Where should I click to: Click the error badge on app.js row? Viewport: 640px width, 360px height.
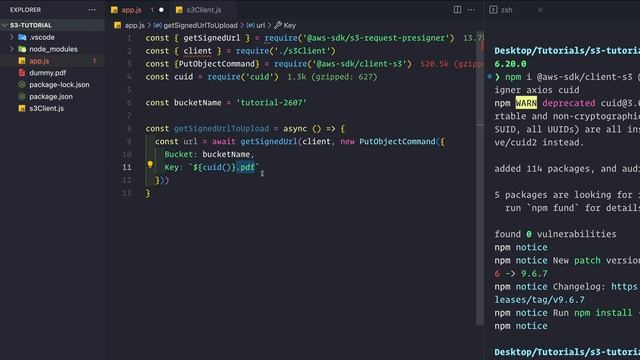coord(94,61)
